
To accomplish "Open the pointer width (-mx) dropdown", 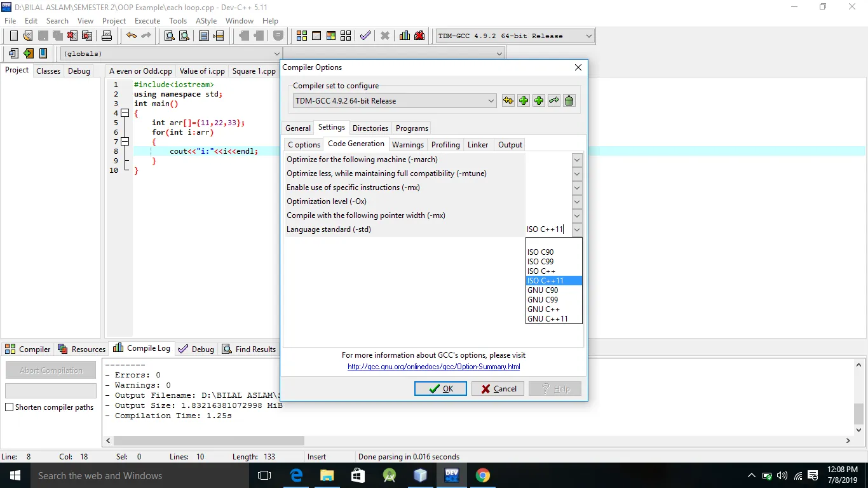I will [577, 215].
